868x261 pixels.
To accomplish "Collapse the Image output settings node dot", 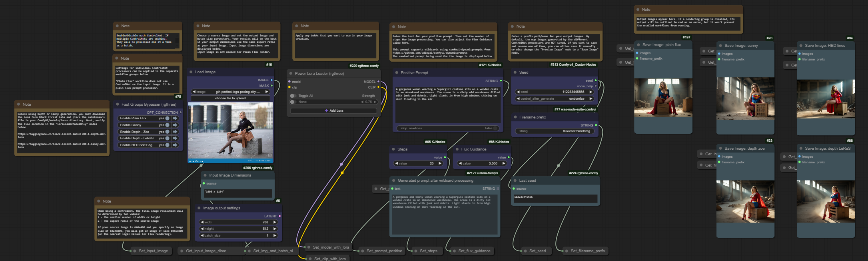I will (199, 208).
